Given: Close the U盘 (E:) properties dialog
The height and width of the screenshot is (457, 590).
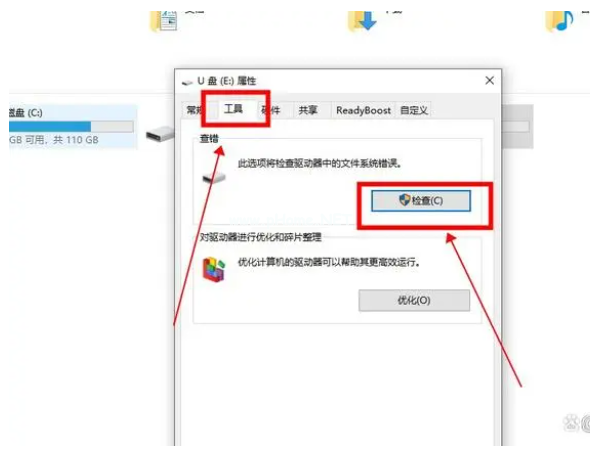Looking at the screenshot, I should [490, 80].
